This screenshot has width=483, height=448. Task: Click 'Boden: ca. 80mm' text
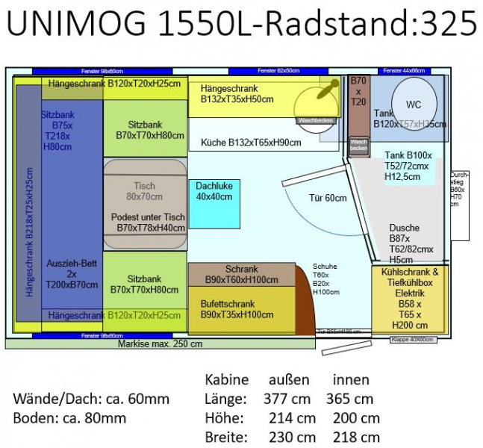[69, 418]
